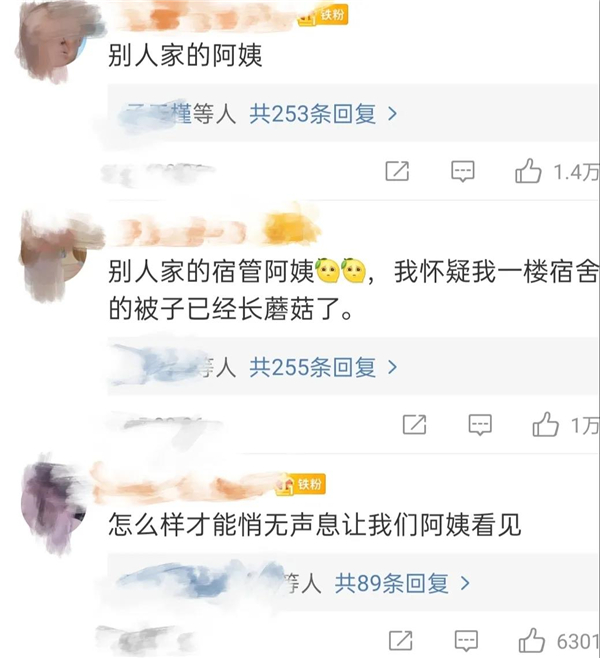Reply to the 宿管阿姨 mushroom comment
This screenshot has height=658, width=600.
480,424
